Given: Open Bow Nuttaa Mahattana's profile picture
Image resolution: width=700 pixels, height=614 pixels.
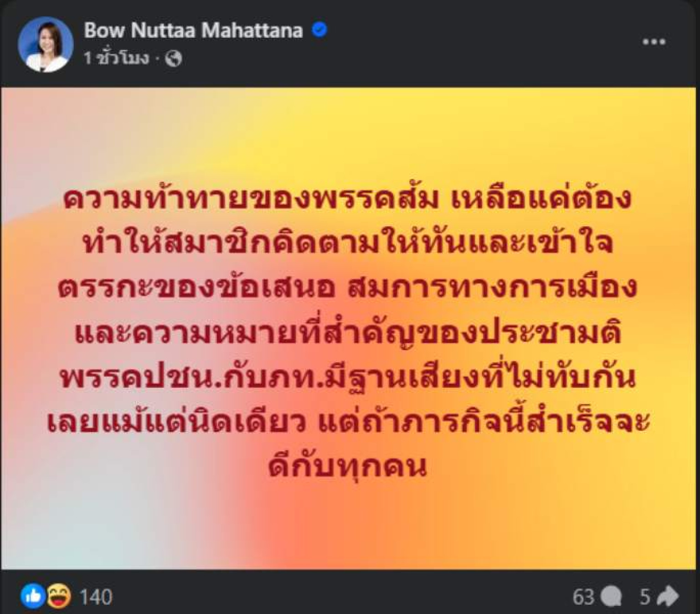Looking at the screenshot, I should tap(46, 44).
